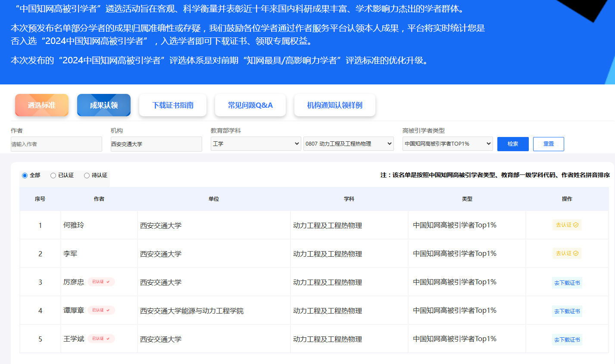Viewport: 615px width, 364px height.
Task: Download the certificate for 谭厚章
Action: point(567,311)
